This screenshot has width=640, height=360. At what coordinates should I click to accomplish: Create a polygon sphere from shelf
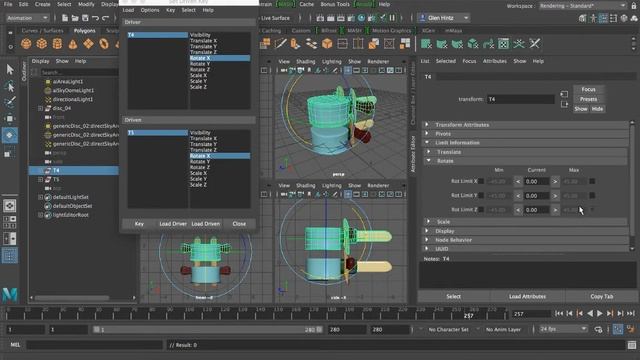26,44
